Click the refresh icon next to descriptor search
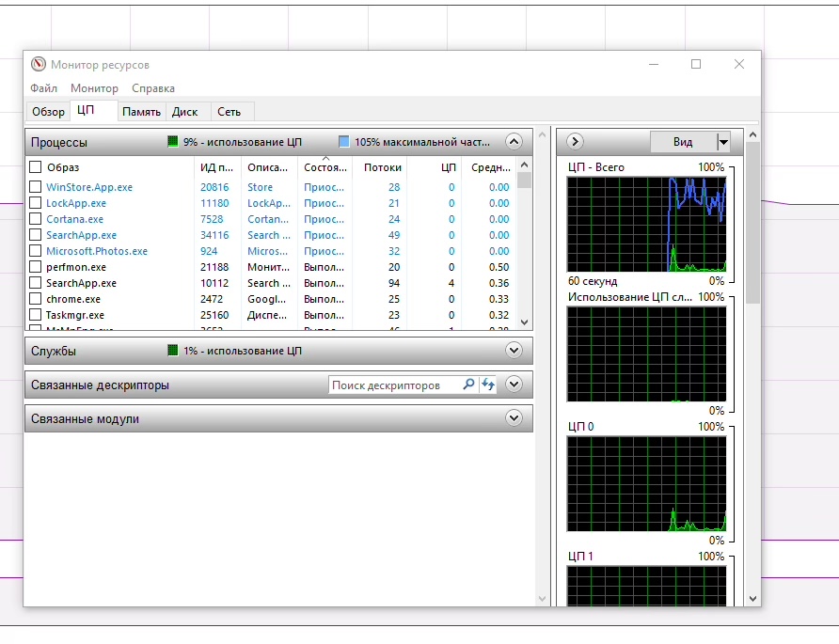Screen dimensions: 839x644 (x=487, y=385)
